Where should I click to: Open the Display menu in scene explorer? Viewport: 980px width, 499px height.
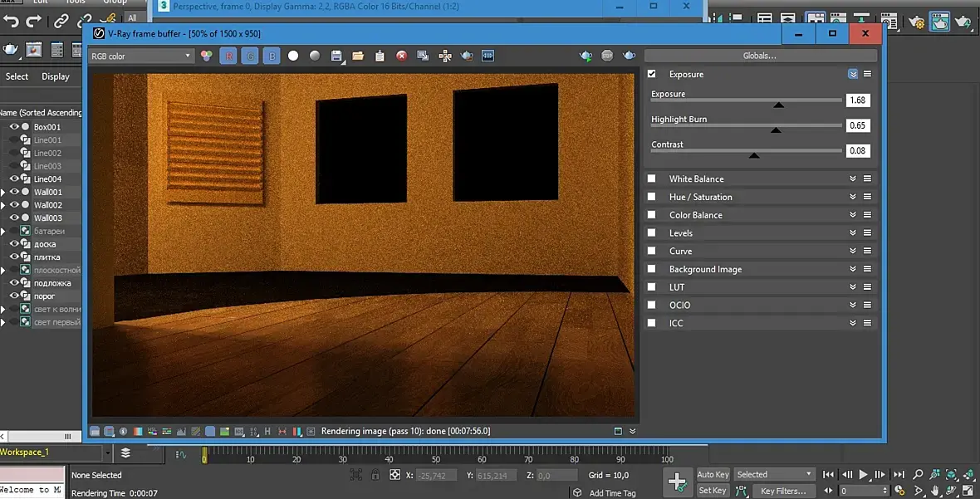tap(56, 76)
